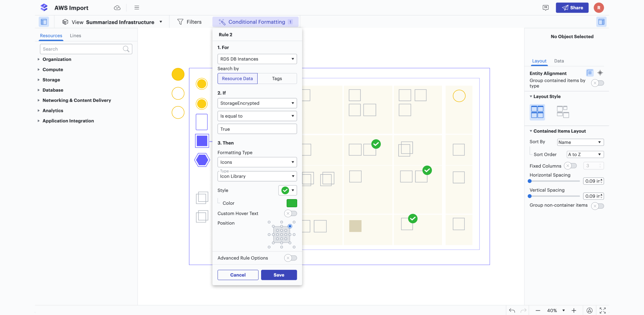
Task: Redo the last action
Action: 524,310
